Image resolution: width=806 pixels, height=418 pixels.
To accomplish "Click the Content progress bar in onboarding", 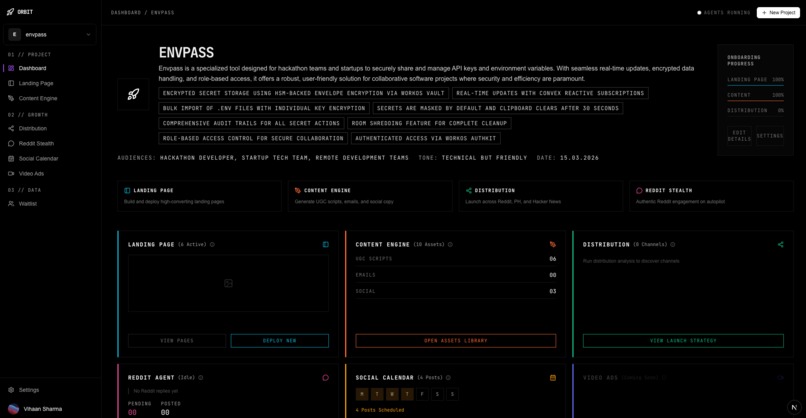I will tap(755, 100).
